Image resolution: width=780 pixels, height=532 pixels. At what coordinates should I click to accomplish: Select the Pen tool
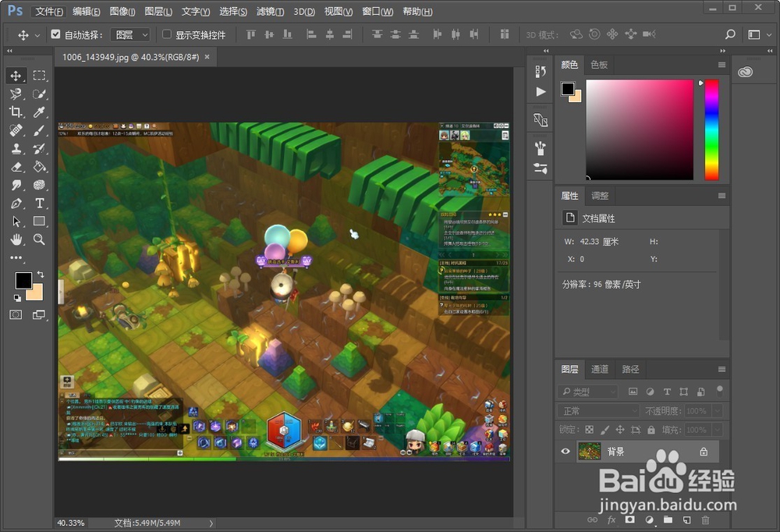click(16, 204)
